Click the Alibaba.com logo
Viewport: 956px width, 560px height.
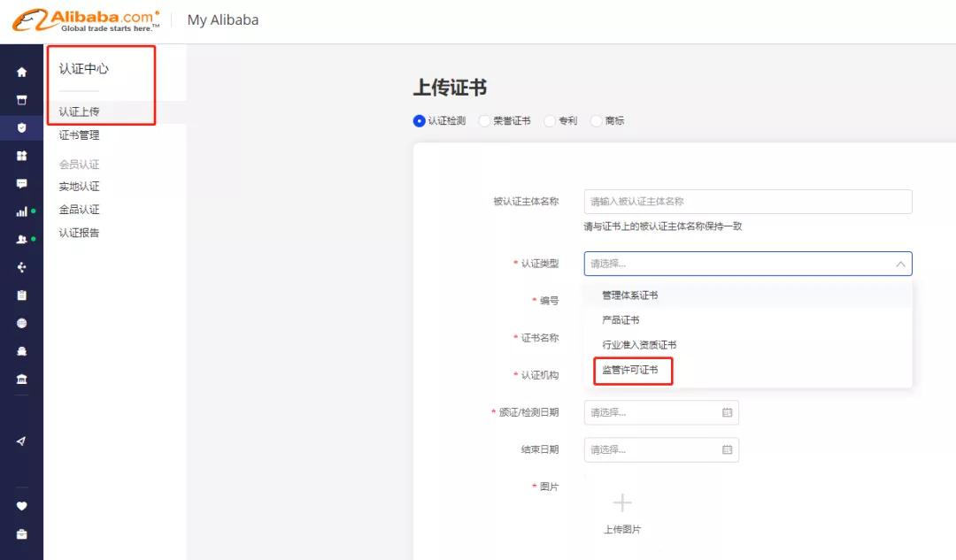click(84, 18)
